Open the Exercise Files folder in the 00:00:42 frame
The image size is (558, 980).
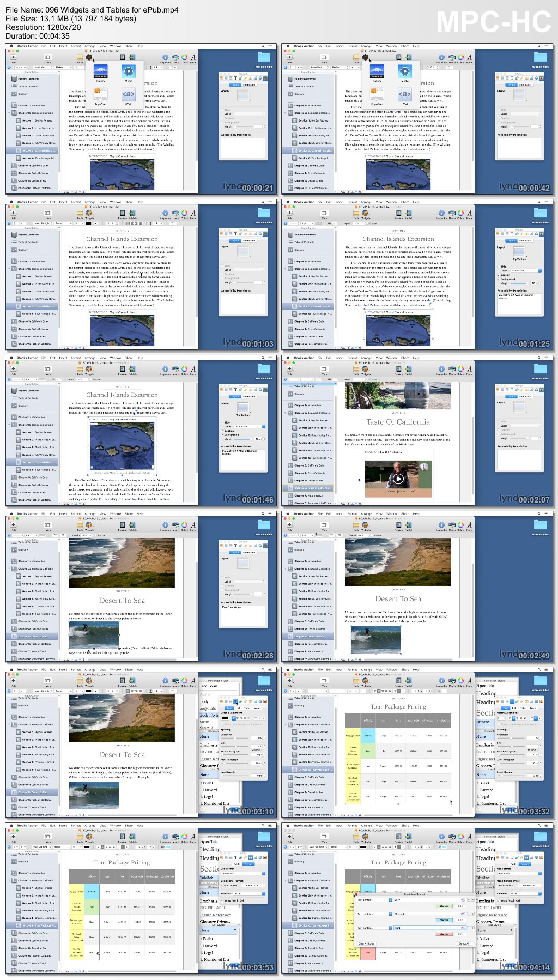[x=540, y=58]
